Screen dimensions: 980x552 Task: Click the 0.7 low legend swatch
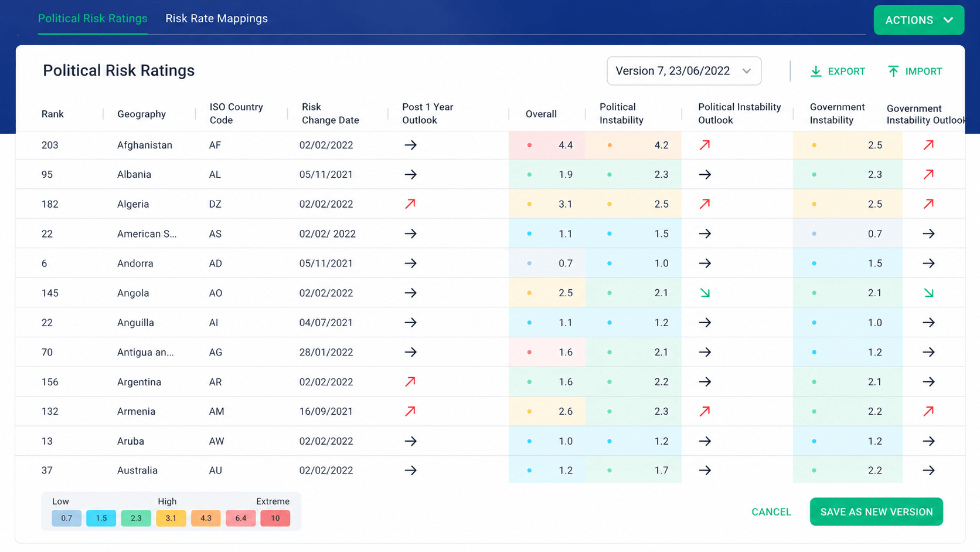click(66, 518)
